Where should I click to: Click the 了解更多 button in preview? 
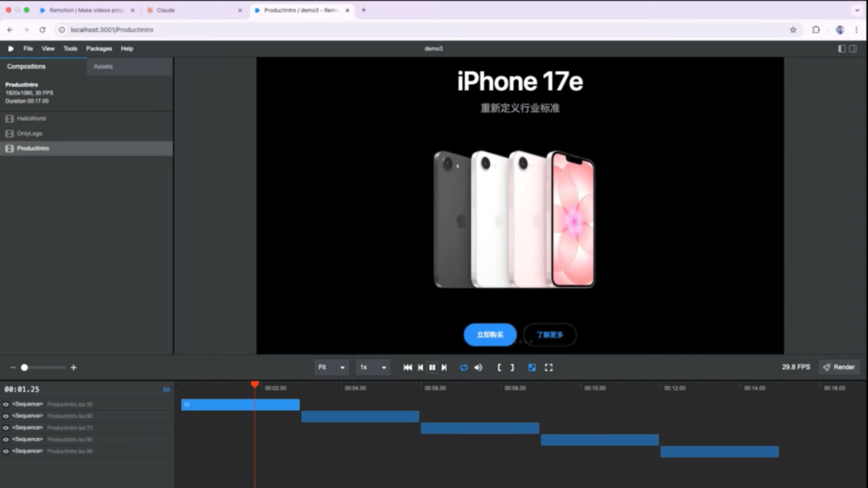click(549, 335)
